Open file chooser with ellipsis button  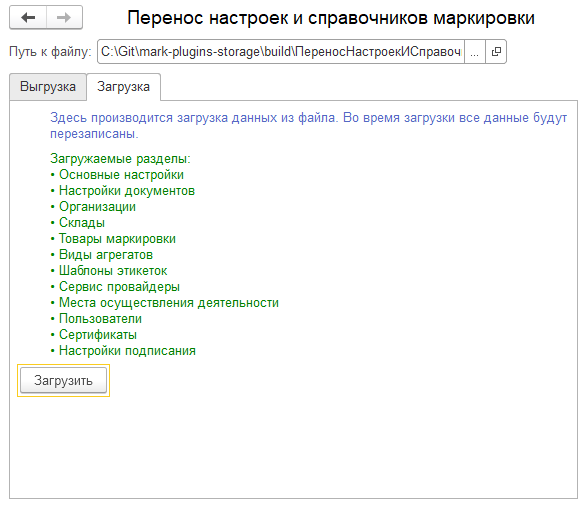(474, 52)
